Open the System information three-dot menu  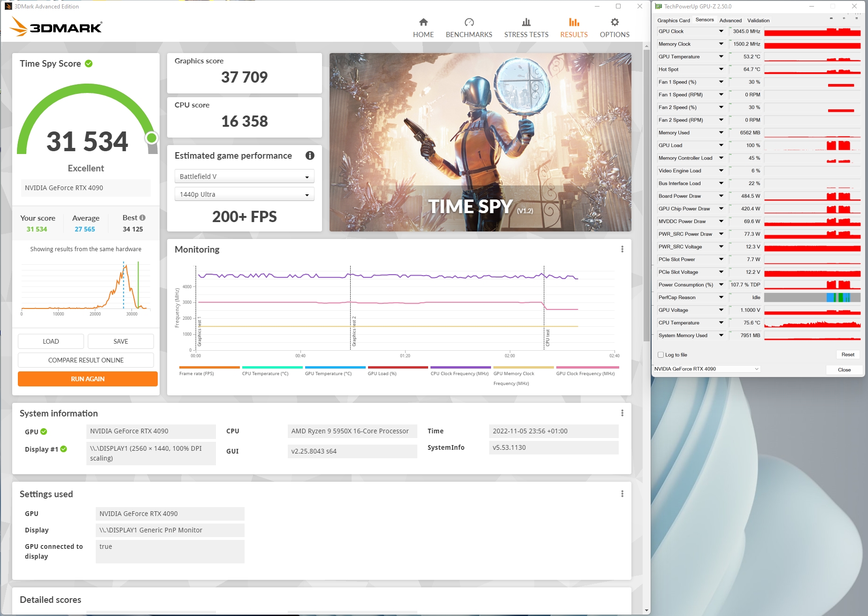coord(622,413)
